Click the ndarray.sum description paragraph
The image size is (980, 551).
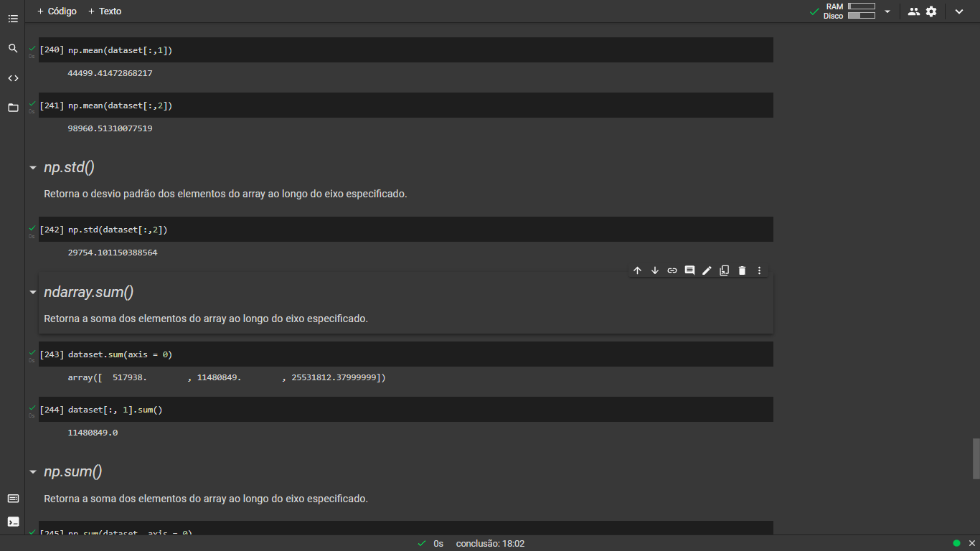click(x=206, y=319)
